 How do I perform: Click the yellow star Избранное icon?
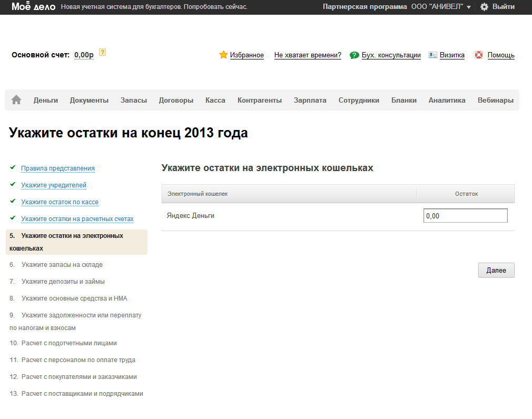click(x=223, y=55)
